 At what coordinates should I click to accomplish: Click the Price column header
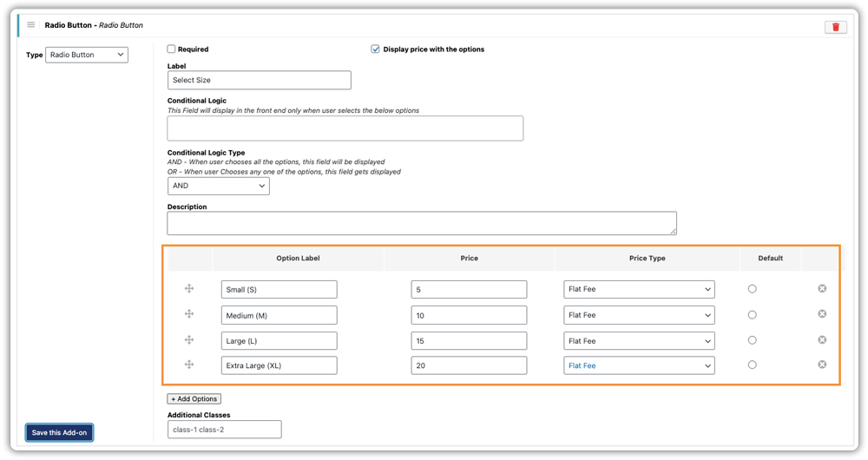coord(469,258)
